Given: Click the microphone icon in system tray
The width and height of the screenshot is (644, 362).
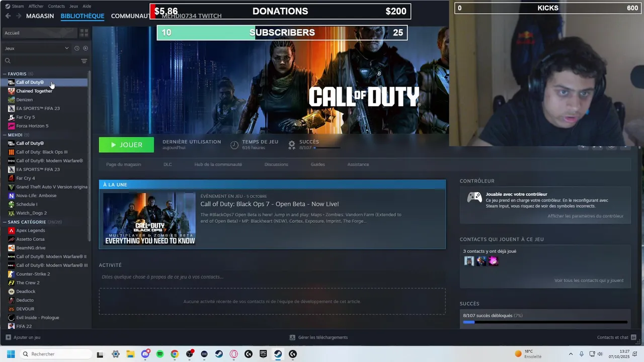Looking at the screenshot, I should 582,354.
